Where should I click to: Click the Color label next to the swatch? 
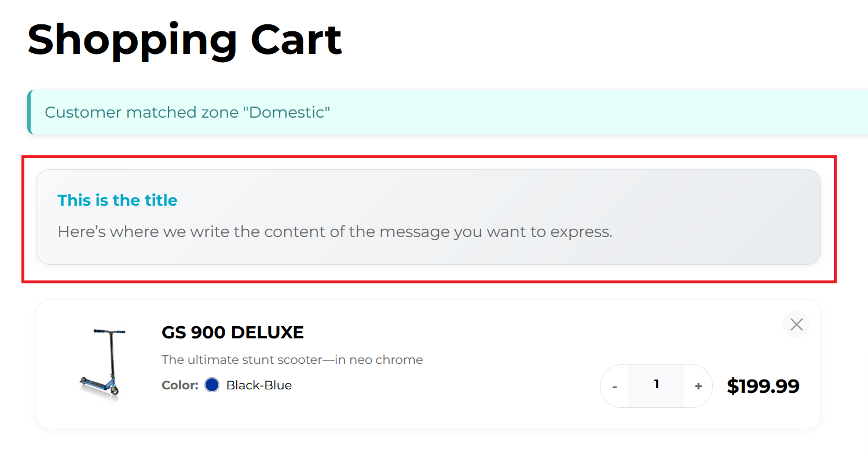click(179, 384)
